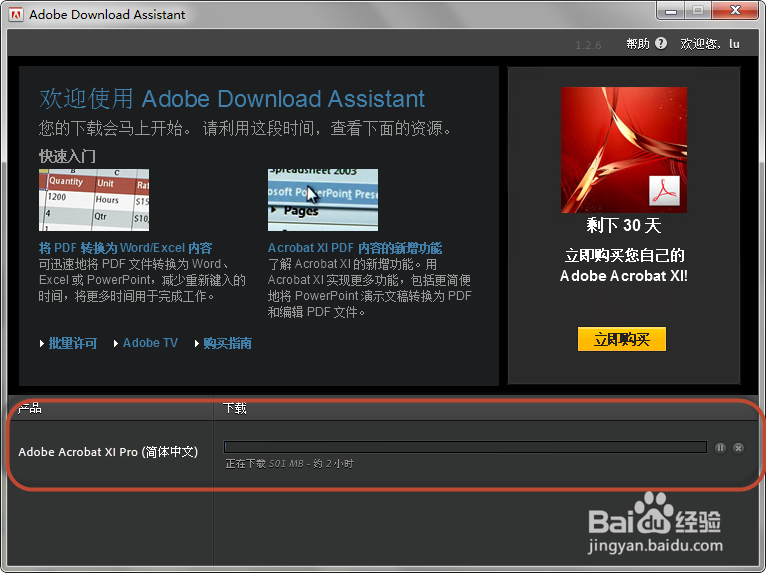The width and height of the screenshot is (766, 573).
Task: Click the 剩下 30 天 trial text
Action: 624,226
